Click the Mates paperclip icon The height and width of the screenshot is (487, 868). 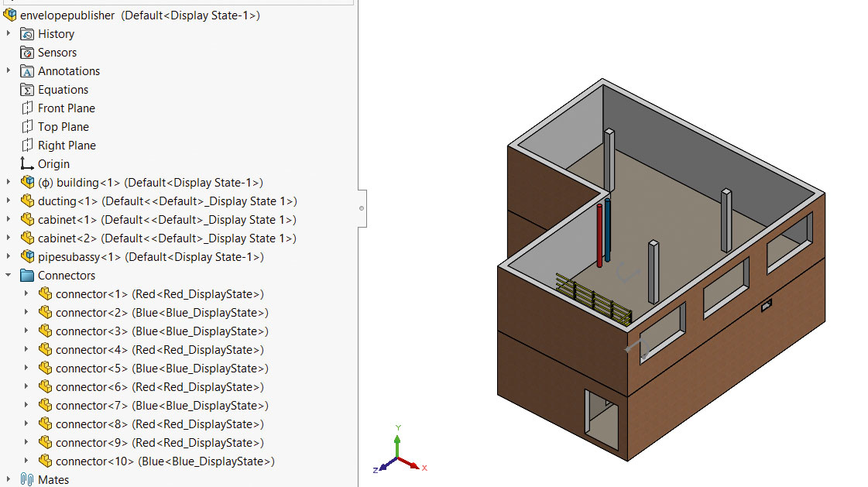point(27,480)
